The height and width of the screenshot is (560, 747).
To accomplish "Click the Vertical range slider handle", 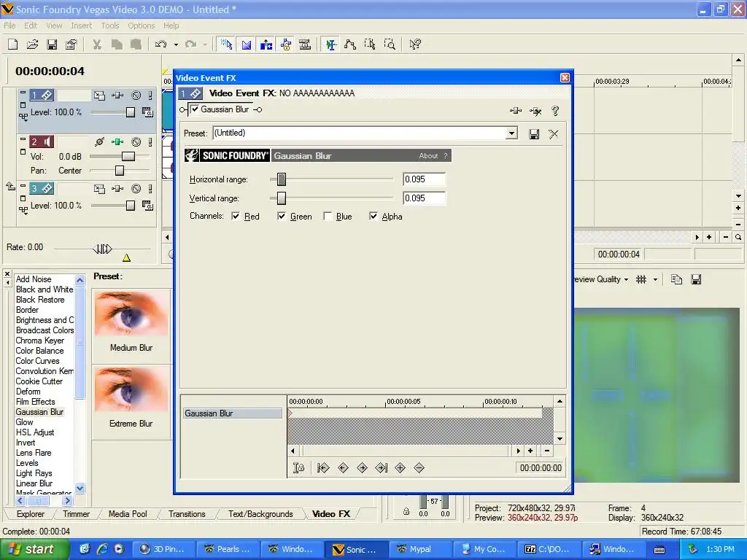I will click(282, 198).
